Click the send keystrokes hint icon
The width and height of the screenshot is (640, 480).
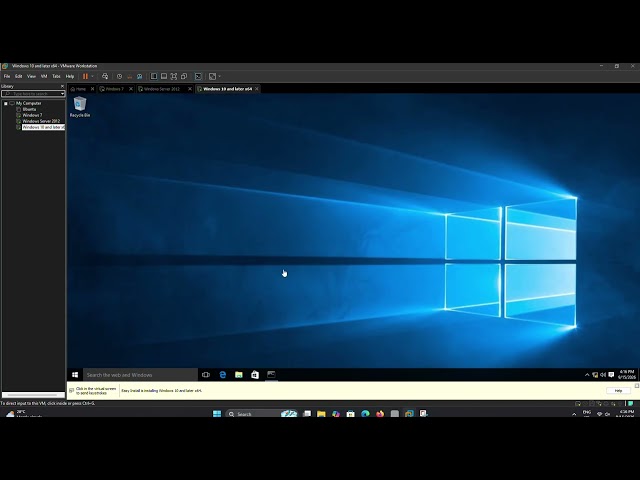pos(71,391)
